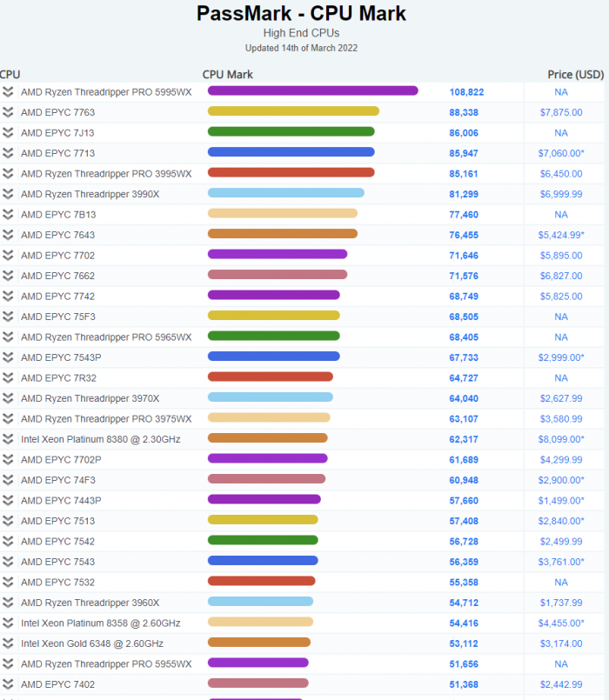
Task: Open the AMD EPYC 7702 CPU link
Action: (x=57, y=255)
